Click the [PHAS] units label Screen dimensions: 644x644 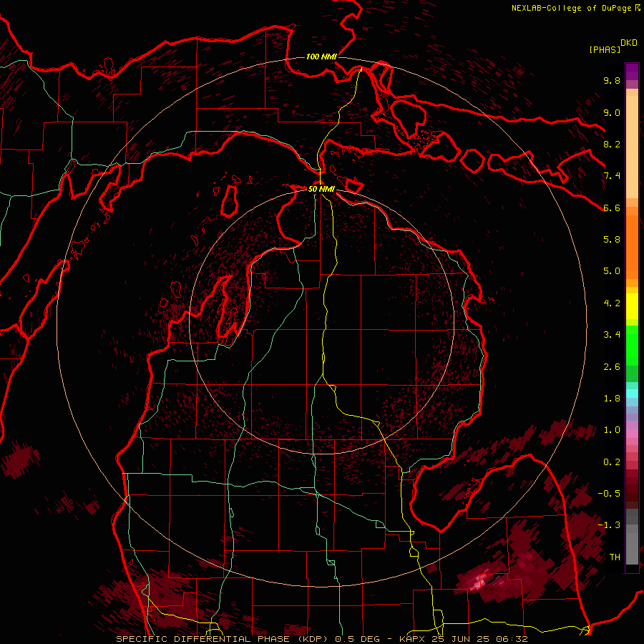click(605, 50)
